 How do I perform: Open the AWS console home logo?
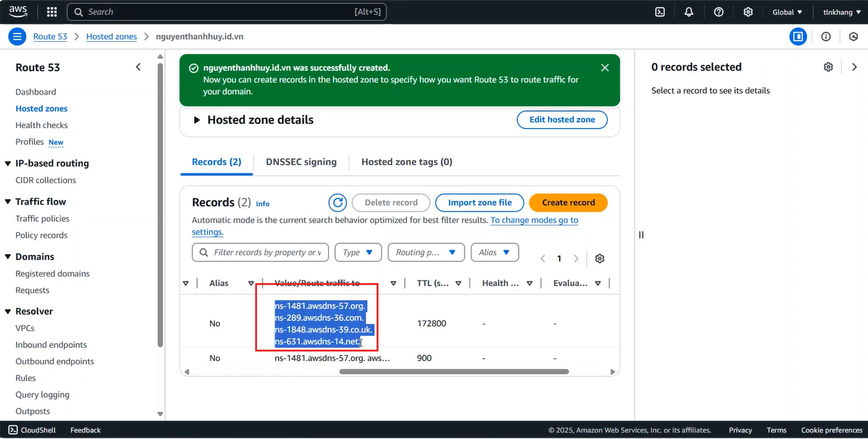point(18,11)
